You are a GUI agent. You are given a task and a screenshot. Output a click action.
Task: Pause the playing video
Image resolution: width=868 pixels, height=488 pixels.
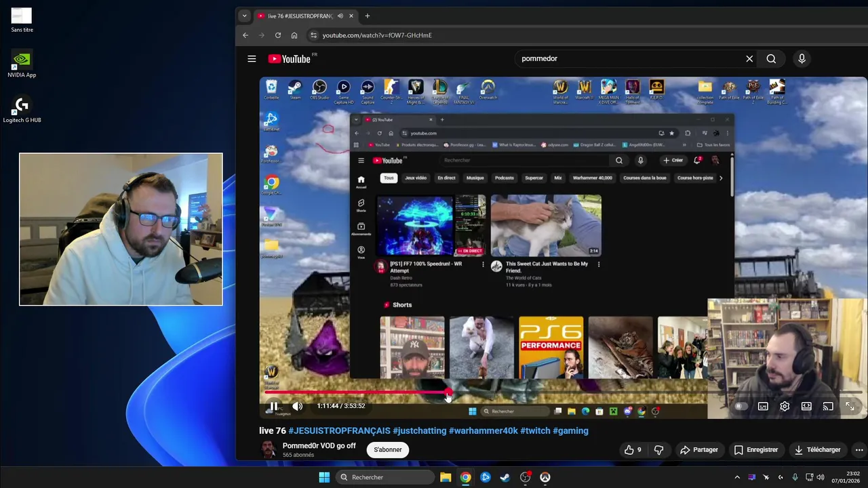[274, 406]
